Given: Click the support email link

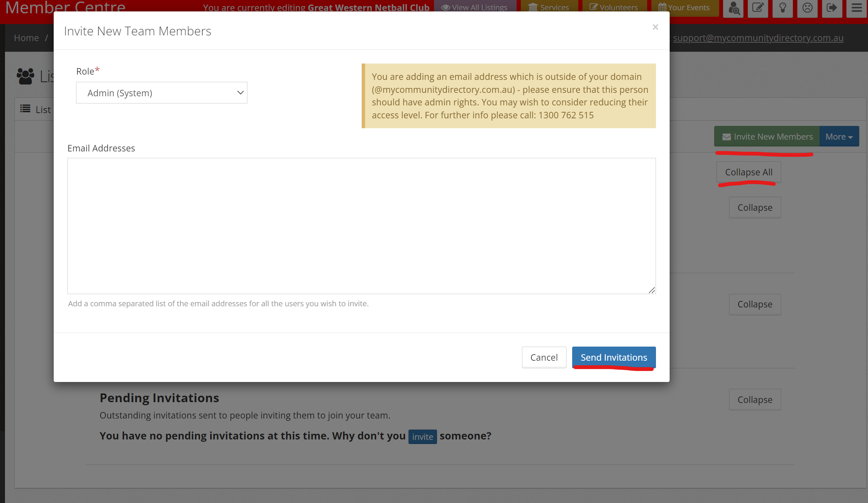Looking at the screenshot, I should (x=758, y=38).
